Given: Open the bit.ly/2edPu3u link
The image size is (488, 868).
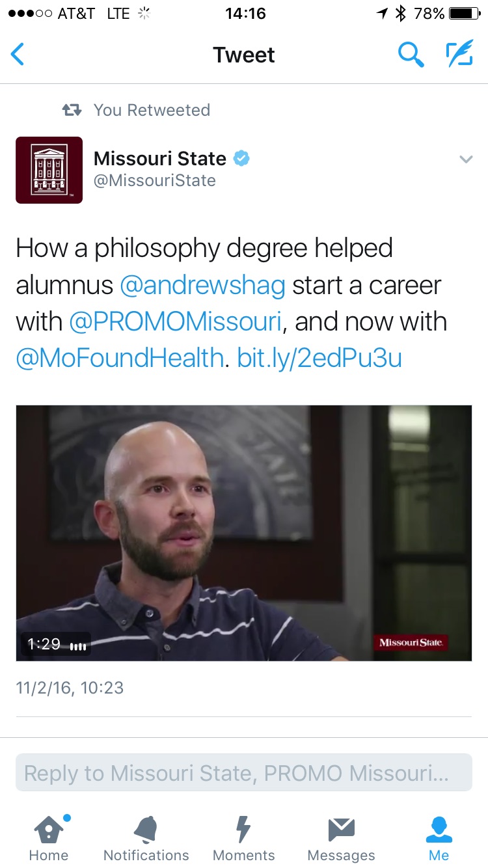Looking at the screenshot, I should [319, 359].
